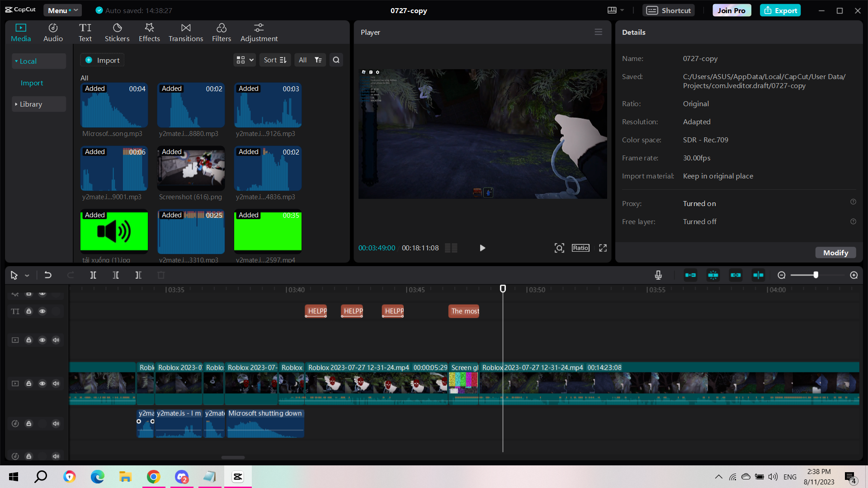Open the Adjustment tab
Viewport: 868px width, 488px height.
(x=259, y=33)
